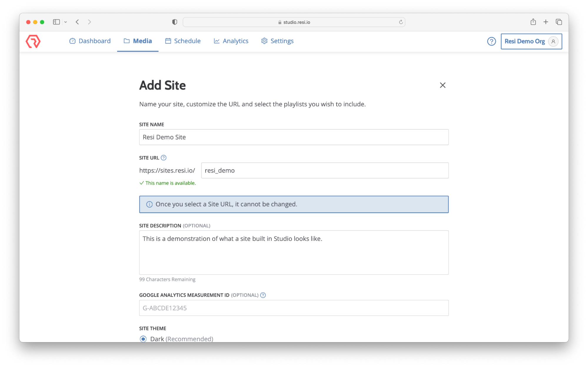Click the user avatar inside Resi Demo Org

[x=553, y=41]
